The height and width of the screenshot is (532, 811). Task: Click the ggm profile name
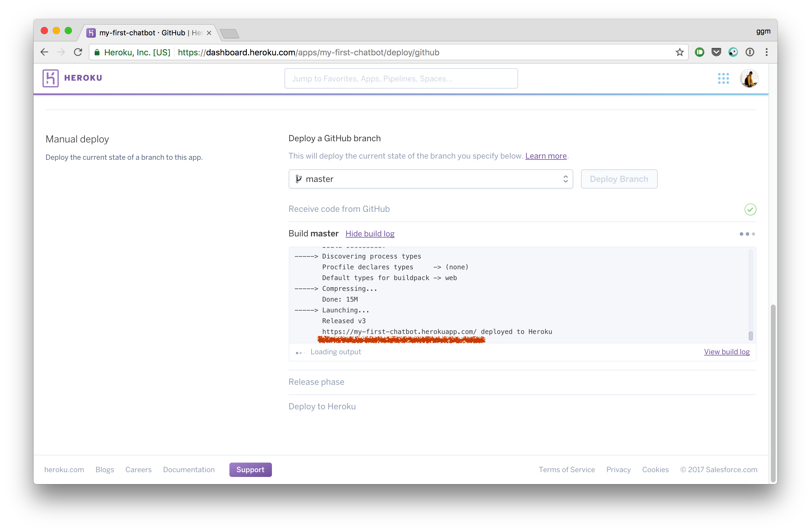763,31
